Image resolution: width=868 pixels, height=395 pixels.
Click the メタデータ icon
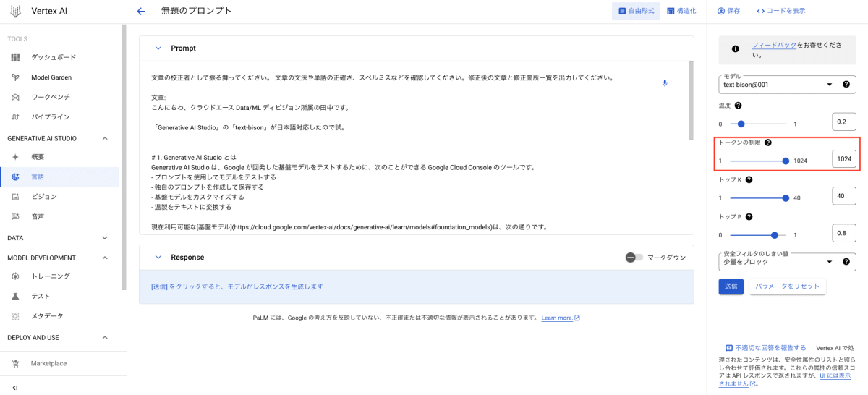click(15, 315)
